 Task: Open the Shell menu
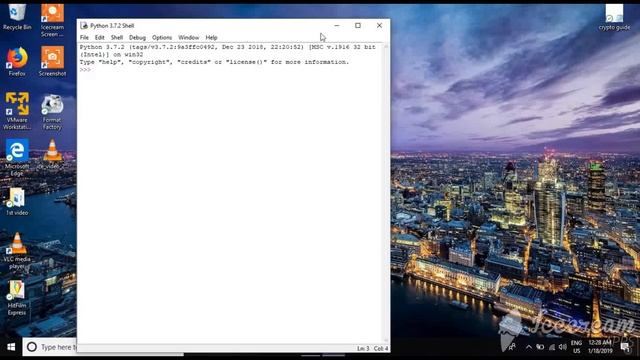[117, 38]
